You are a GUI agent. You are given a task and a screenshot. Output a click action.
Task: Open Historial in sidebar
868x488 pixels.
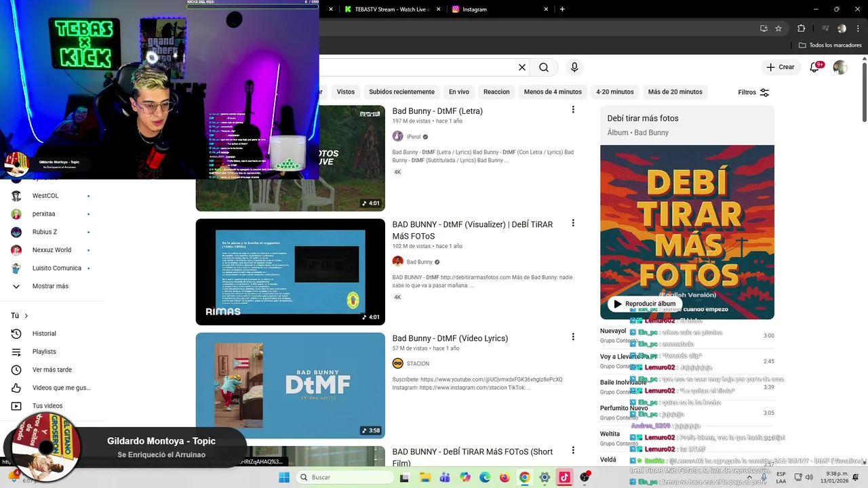click(45, 333)
